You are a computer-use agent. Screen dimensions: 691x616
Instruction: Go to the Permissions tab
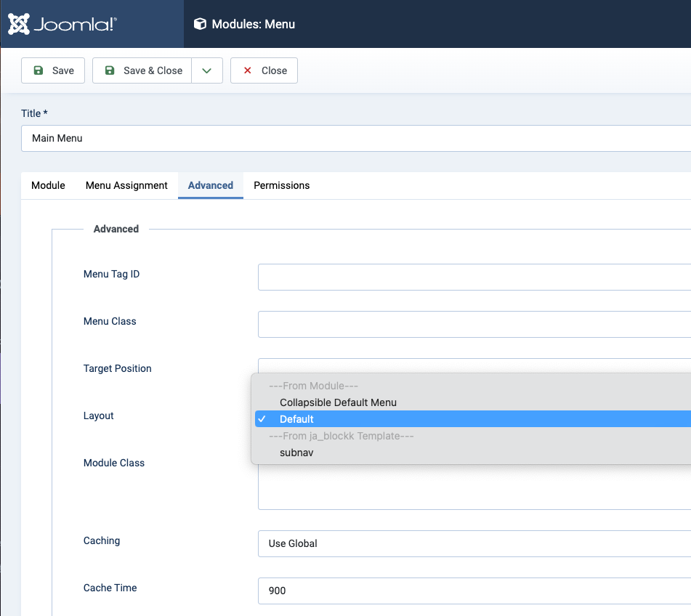[281, 185]
